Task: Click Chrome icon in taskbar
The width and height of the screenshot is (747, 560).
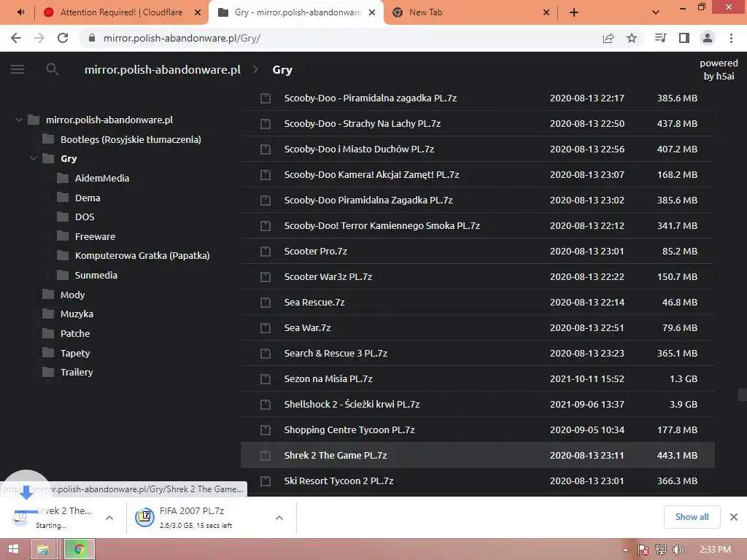Action: 80,550
